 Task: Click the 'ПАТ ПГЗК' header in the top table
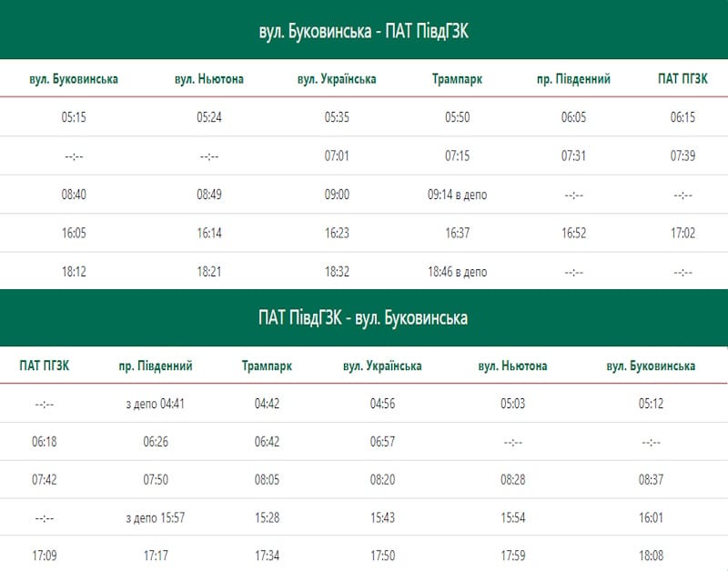pyautogui.click(x=682, y=79)
